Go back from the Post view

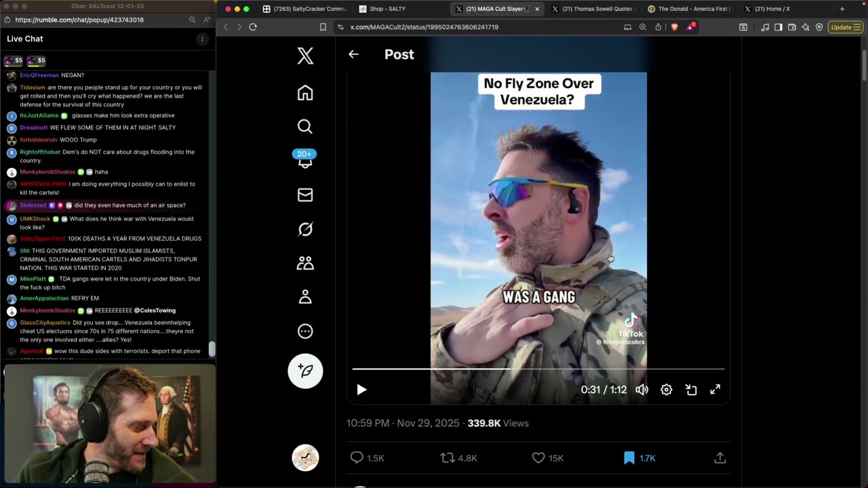coord(353,54)
